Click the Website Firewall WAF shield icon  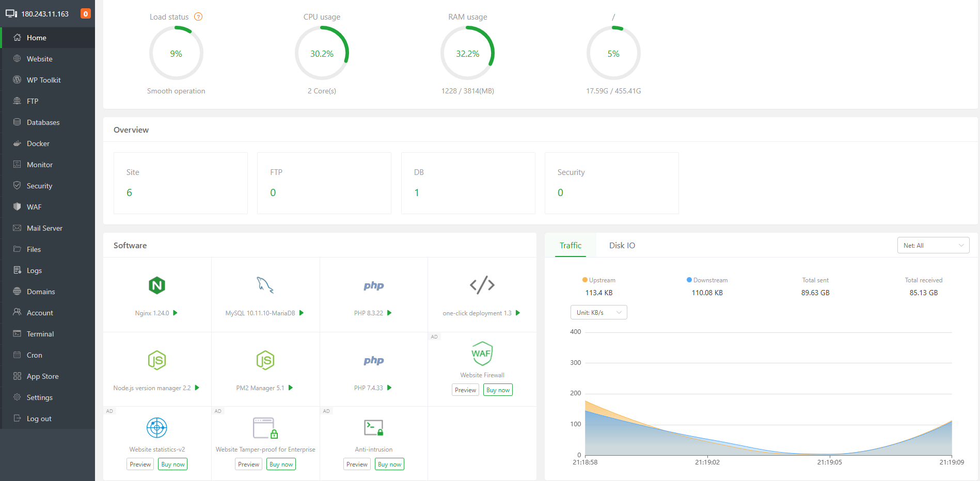[x=482, y=354]
